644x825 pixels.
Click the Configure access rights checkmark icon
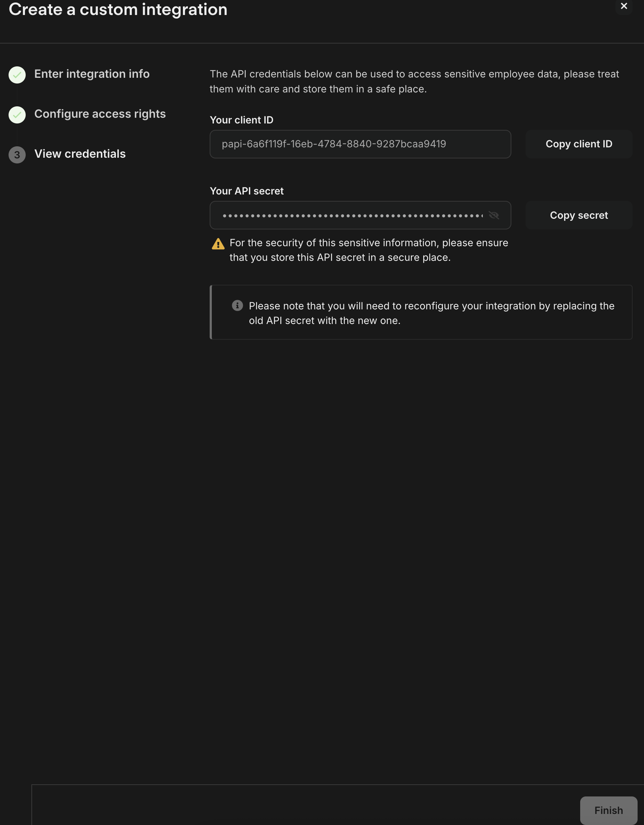17,115
